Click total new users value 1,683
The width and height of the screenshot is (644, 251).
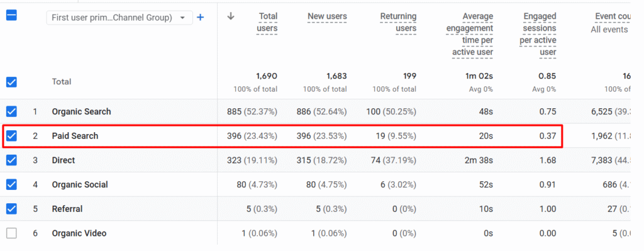336,76
